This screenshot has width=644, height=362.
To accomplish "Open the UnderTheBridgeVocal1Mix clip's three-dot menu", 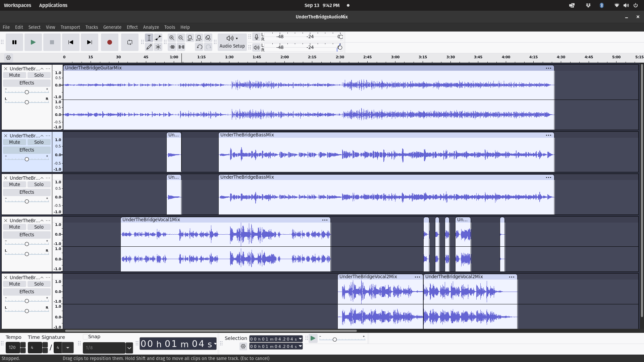I will (325, 220).
